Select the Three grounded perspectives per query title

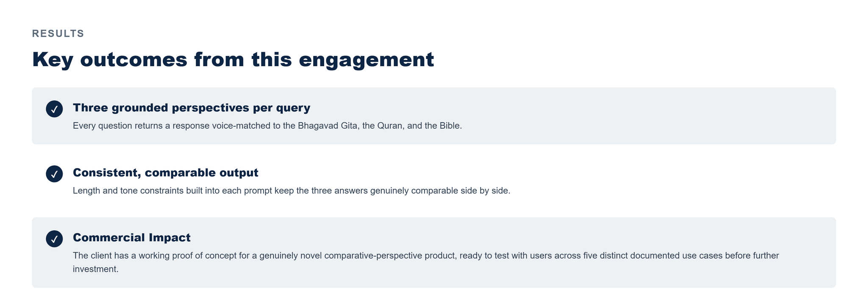click(192, 108)
